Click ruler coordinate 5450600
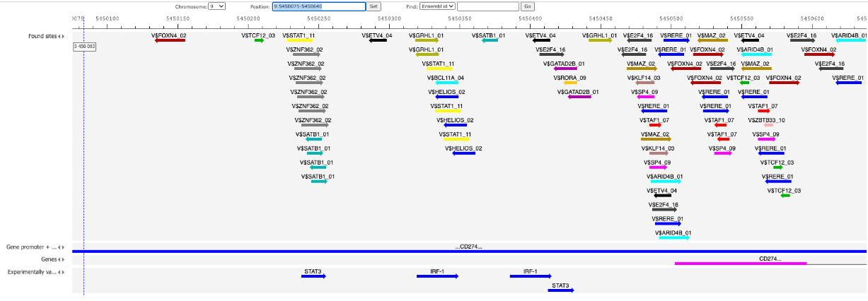Viewport: 868px width, 301px height. pos(811,17)
